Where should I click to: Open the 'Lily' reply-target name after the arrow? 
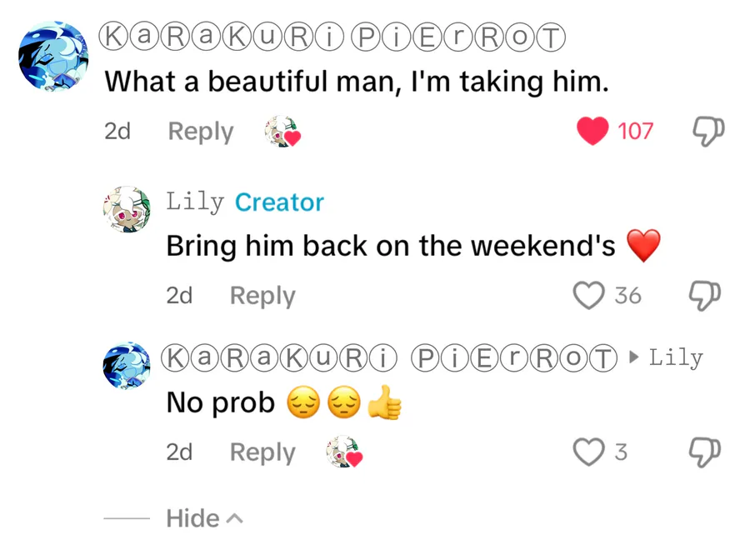676,357
